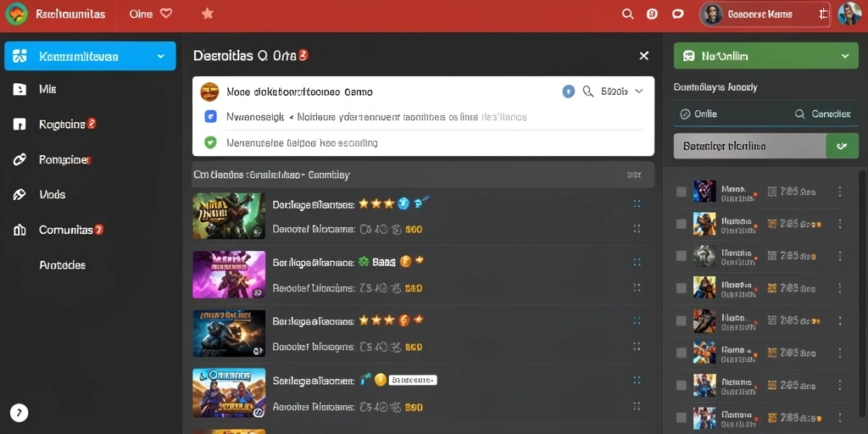Click the search magnifier in the red header
The width and height of the screenshot is (868, 434).
click(x=628, y=14)
